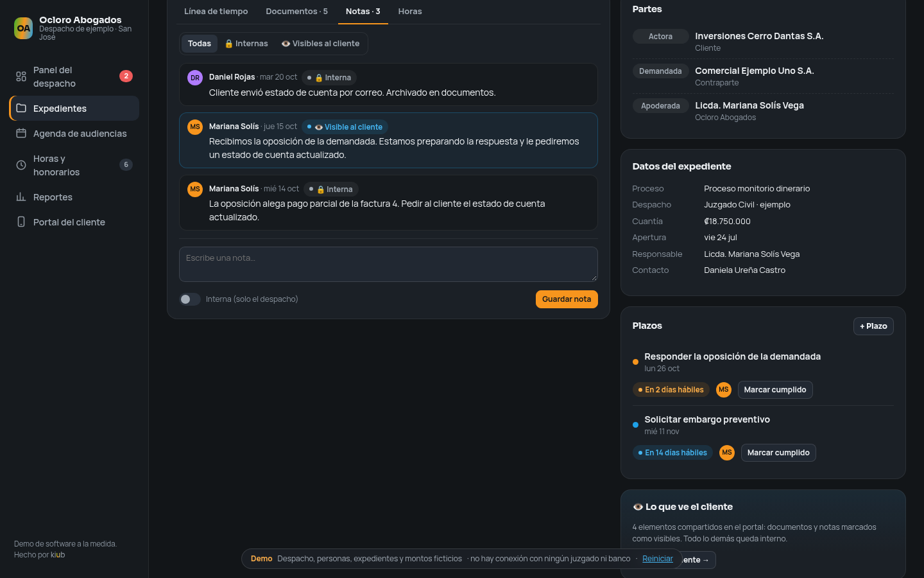
Task: Click the Demandada role tag
Action: pyautogui.click(x=660, y=71)
